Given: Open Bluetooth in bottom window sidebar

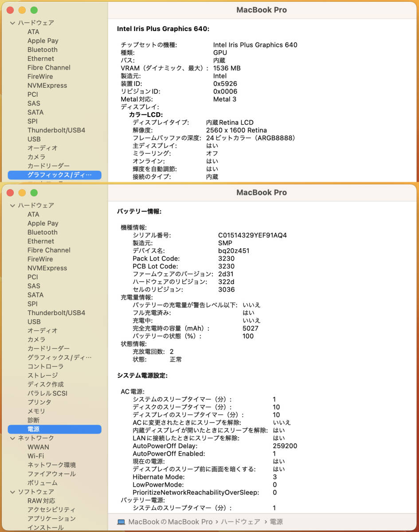Looking at the screenshot, I should click(43, 232).
